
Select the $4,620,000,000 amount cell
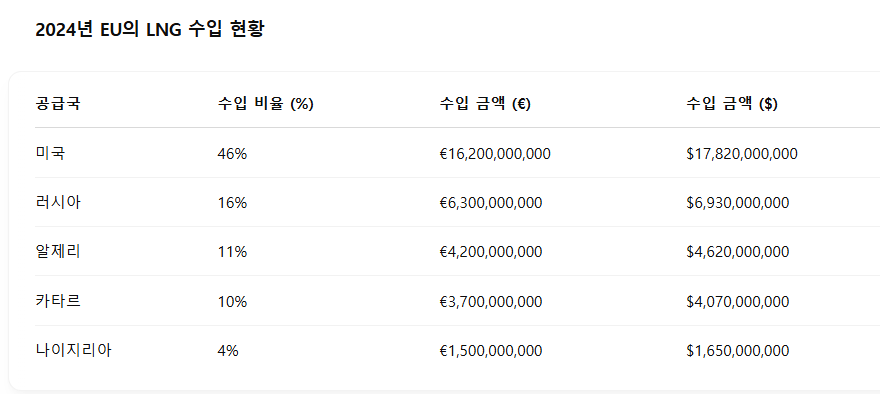(737, 253)
